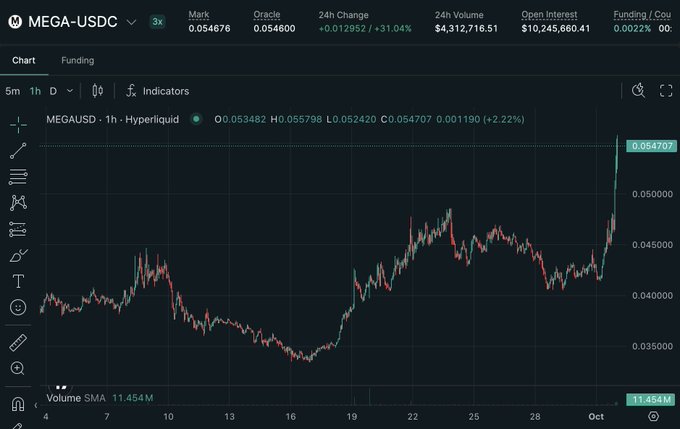
Task: Open the horizontal lines Fibonacci tool
Action: pyautogui.click(x=18, y=177)
